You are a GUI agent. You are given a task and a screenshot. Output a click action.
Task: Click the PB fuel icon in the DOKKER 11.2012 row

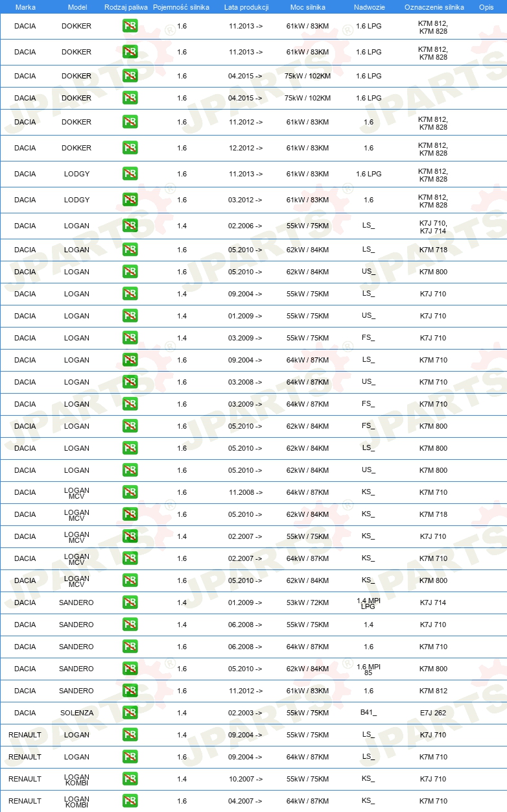pos(130,122)
